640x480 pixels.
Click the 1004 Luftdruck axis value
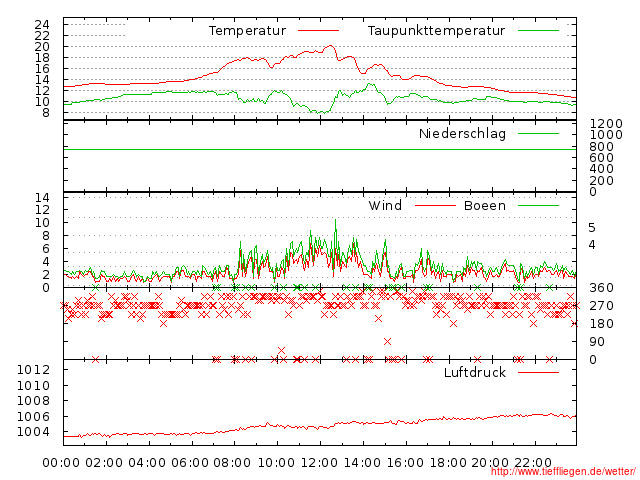coord(33,432)
